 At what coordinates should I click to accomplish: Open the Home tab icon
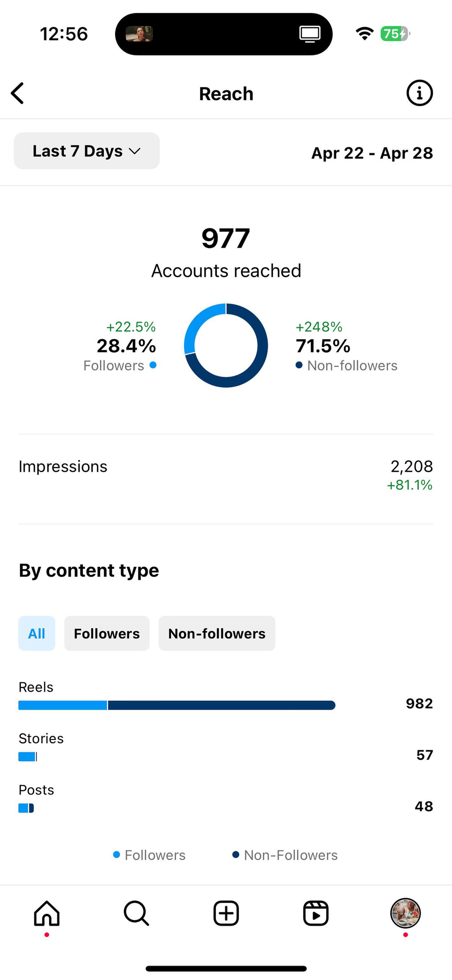pos(47,913)
